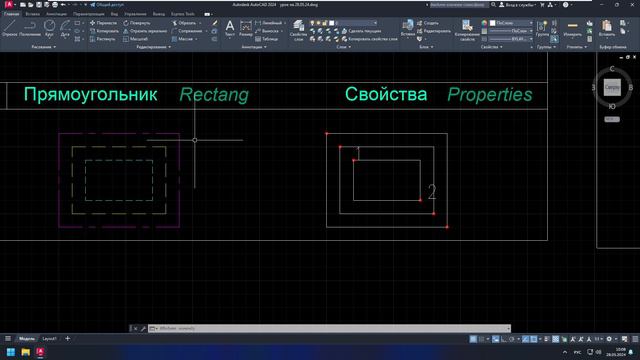Expand the Слои panel arrow

pyautogui.click(x=349, y=47)
